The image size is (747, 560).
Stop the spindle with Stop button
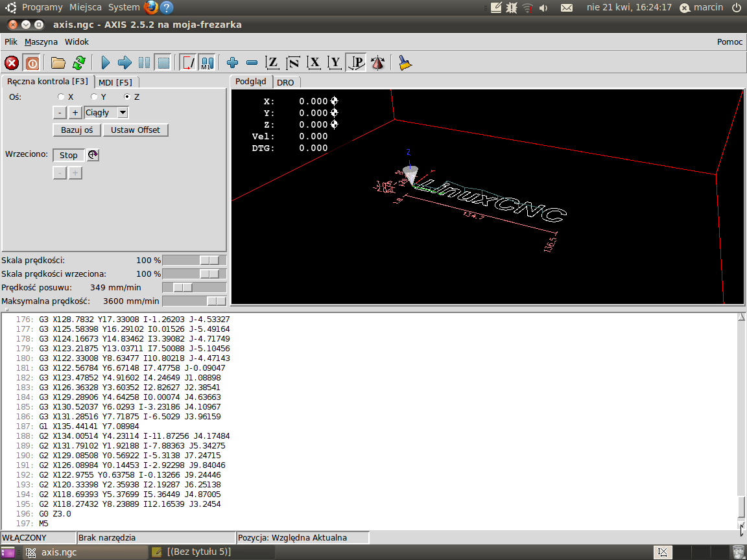tap(69, 156)
